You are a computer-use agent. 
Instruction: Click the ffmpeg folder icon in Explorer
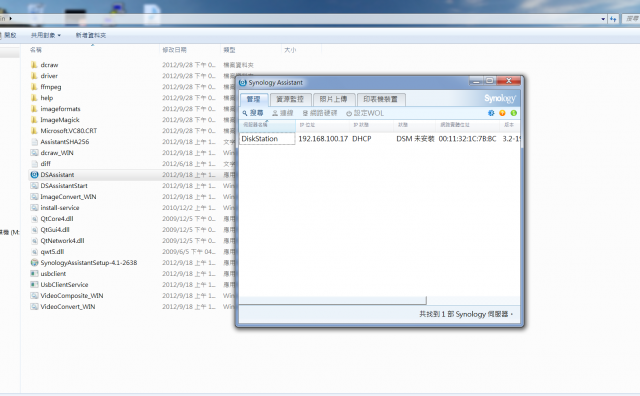[34, 87]
